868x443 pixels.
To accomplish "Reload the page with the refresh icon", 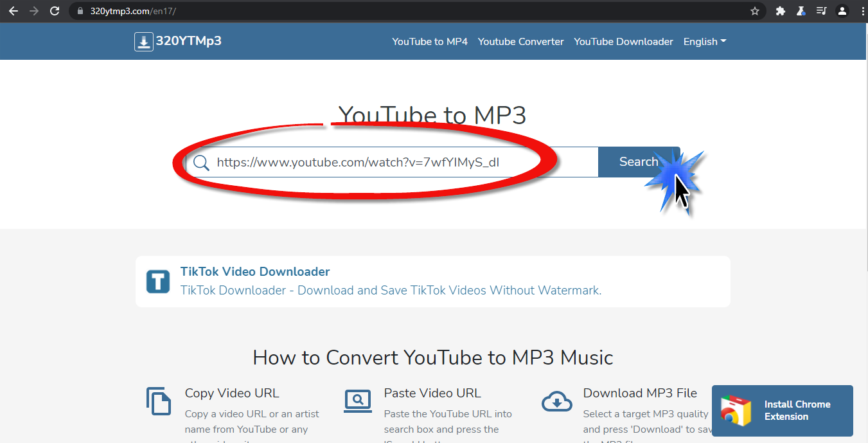I will pyautogui.click(x=55, y=11).
